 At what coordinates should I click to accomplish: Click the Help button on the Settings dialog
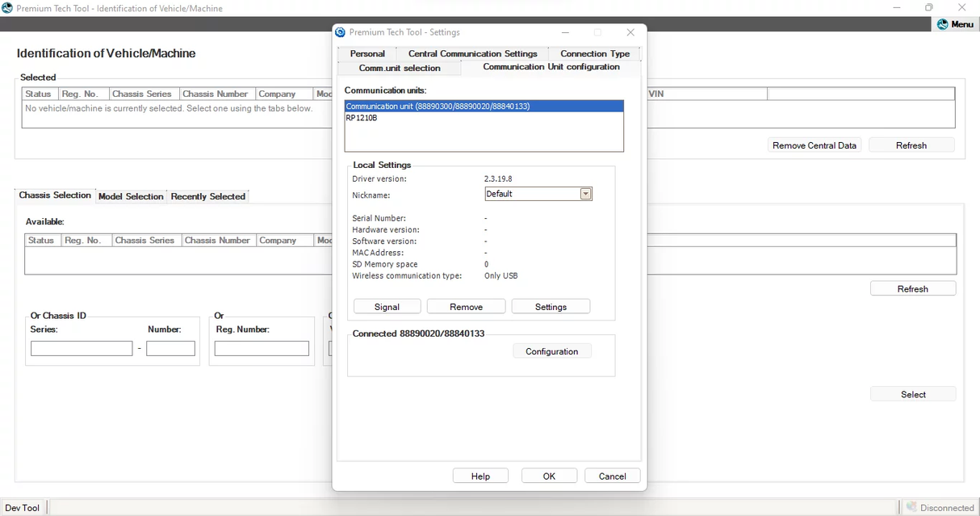[480, 475]
